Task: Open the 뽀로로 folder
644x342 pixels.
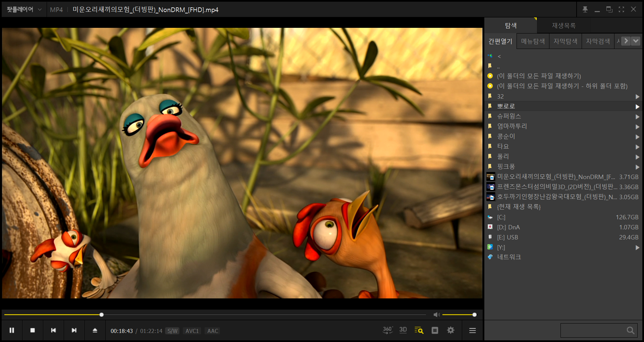Action: [x=563, y=106]
